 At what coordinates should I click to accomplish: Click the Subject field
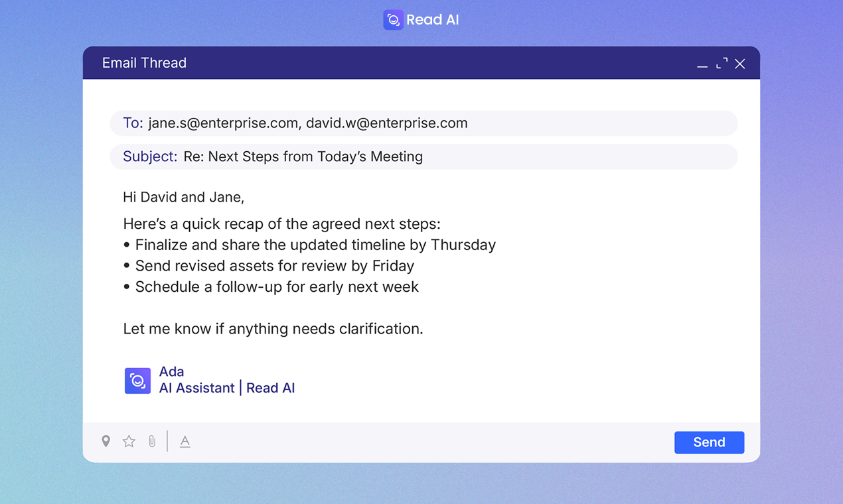423,157
